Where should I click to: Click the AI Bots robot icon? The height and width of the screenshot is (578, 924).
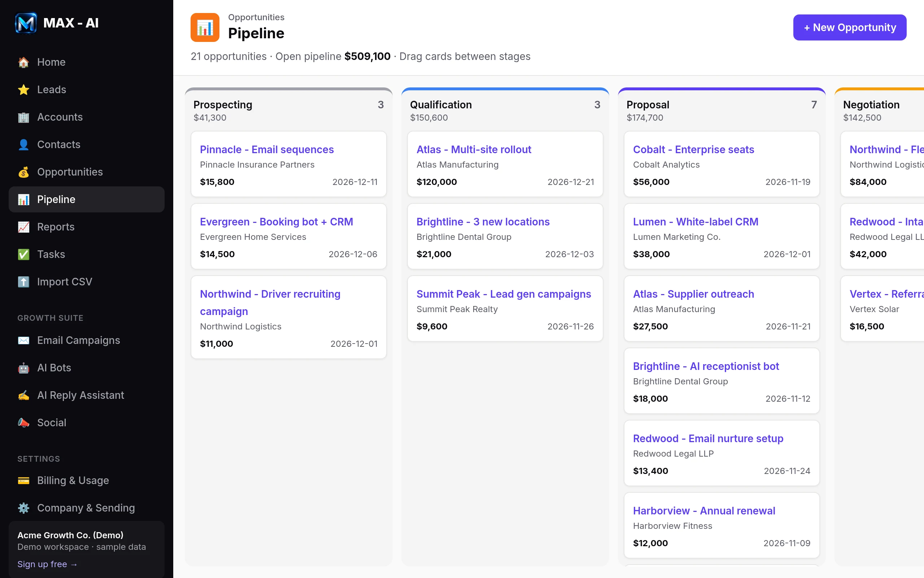point(24,368)
